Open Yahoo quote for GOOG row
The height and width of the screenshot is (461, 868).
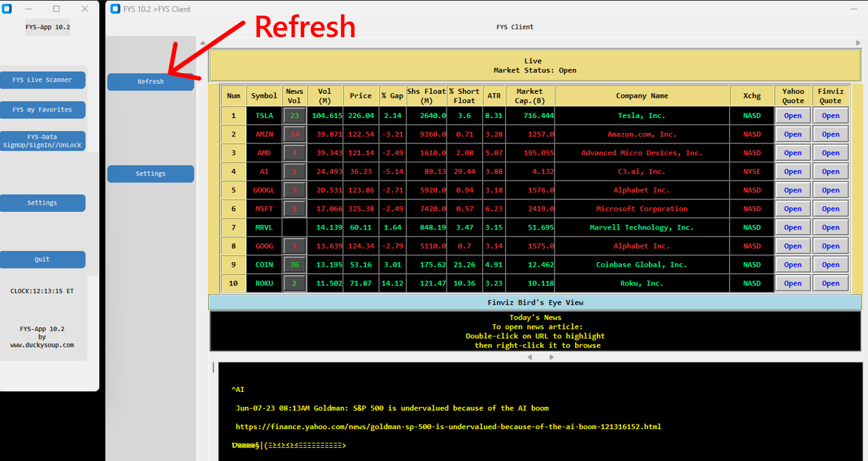pos(793,246)
